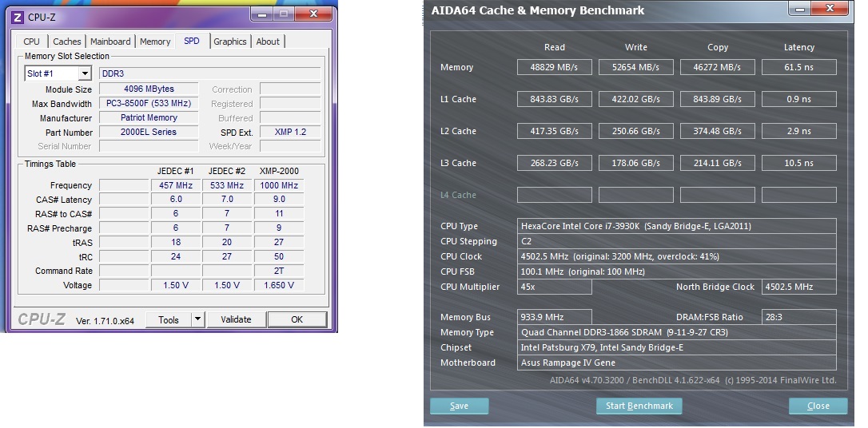The width and height of the screenshot is (868, 428).
Task: Select L1 Cache Read value 843.83 GB/s
Action: (554, 100)
